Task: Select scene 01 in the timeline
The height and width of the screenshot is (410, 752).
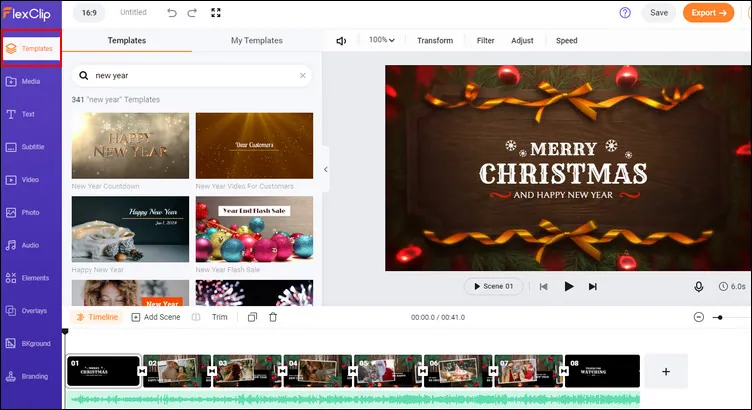Action: 104,371
